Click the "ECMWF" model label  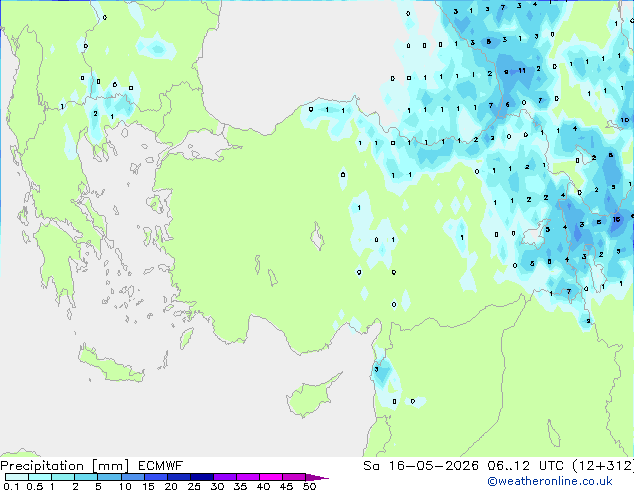pos(161,466)
